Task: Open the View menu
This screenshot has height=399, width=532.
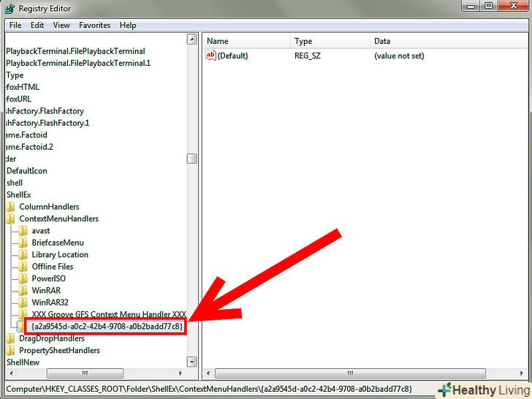Action: (61, 25)
